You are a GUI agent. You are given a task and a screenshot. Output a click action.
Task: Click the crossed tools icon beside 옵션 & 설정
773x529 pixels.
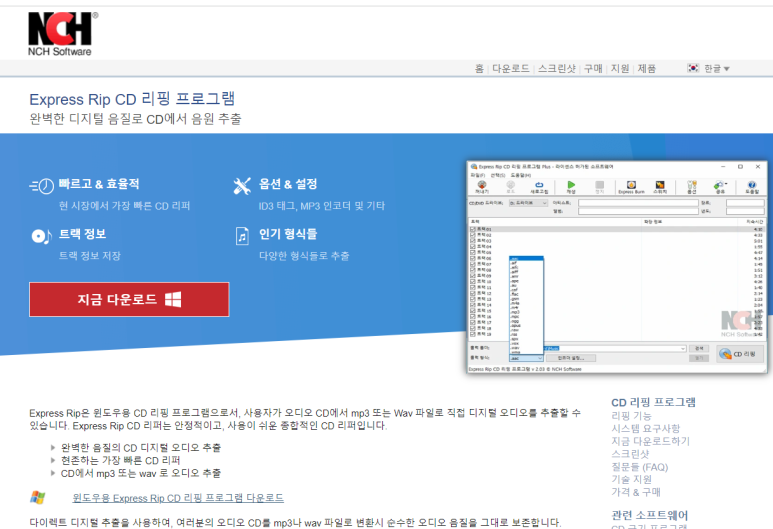pyautogui.click(x=242, y=185)
